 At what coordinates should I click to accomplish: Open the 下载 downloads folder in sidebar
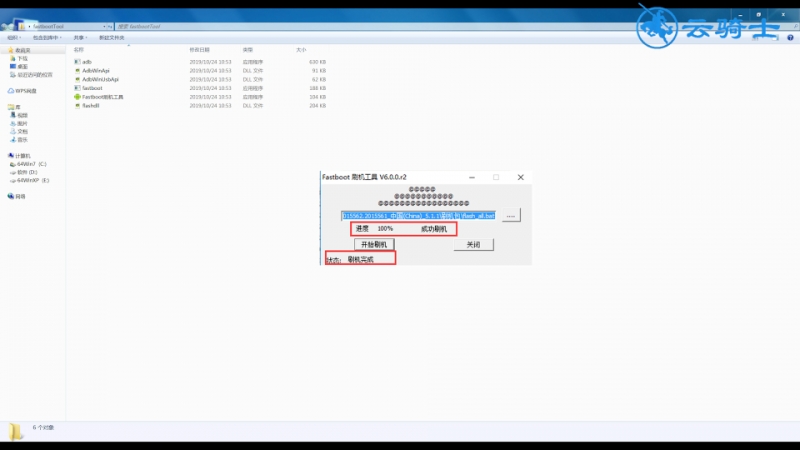pos(19,58)
